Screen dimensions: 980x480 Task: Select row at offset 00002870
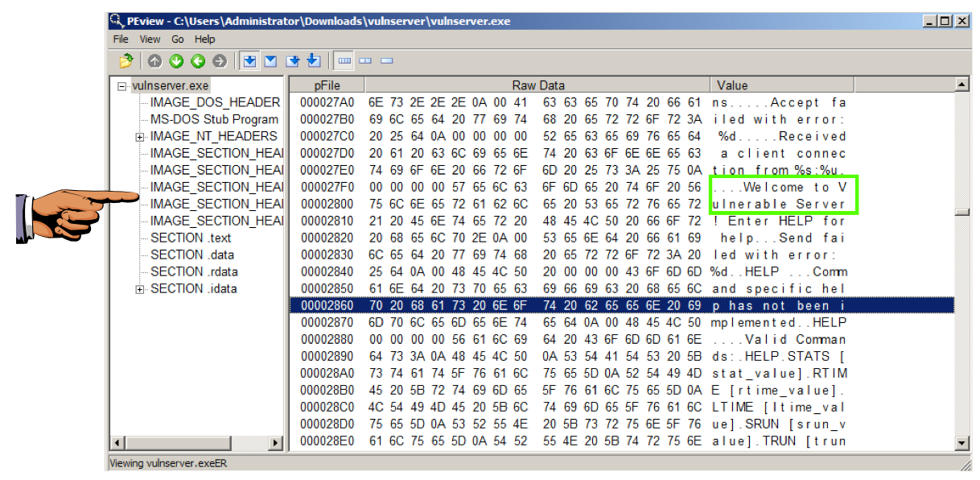[x=621, y=322]
